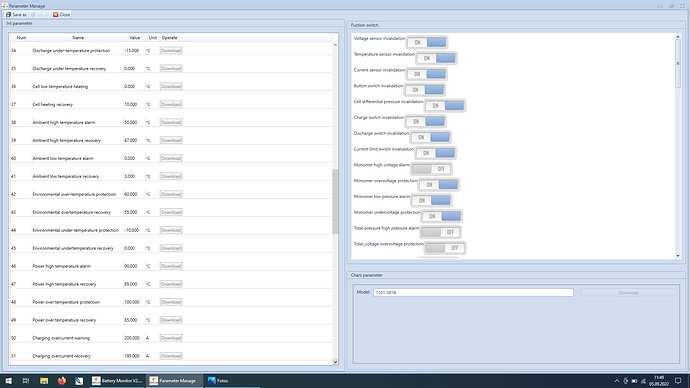Click Download for Ambient high temperature alarm

click(171, 122)
